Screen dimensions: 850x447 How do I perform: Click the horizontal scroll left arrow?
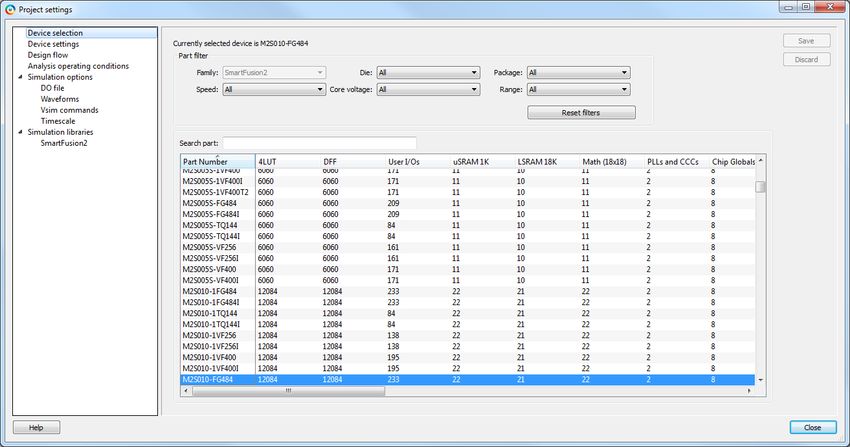click(x=186, y=391)
